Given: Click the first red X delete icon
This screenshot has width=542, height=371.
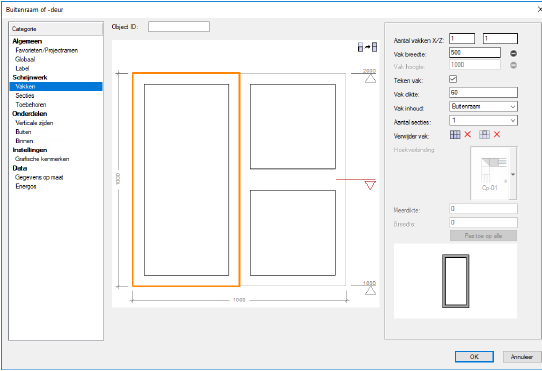Looking at the screenshot, I should tap(467, 135).
